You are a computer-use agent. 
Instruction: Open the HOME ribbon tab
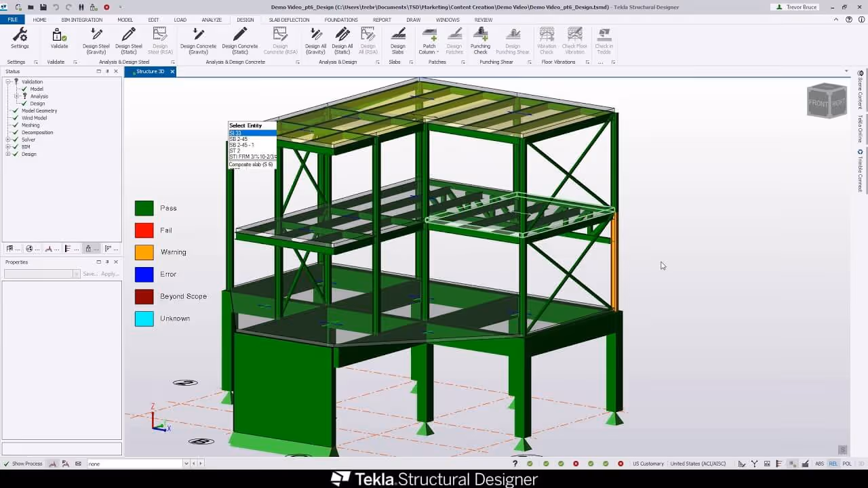pos(39,20)
